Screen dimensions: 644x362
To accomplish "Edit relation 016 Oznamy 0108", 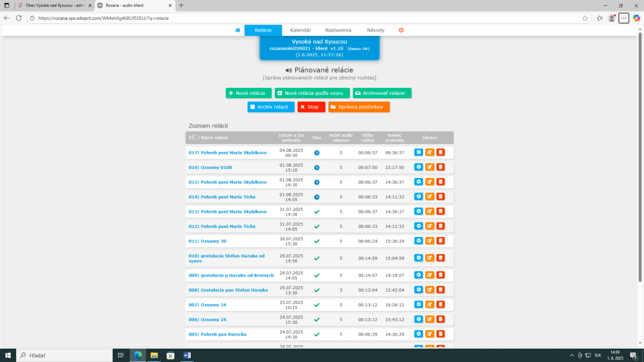I will (x=430, y=167).
